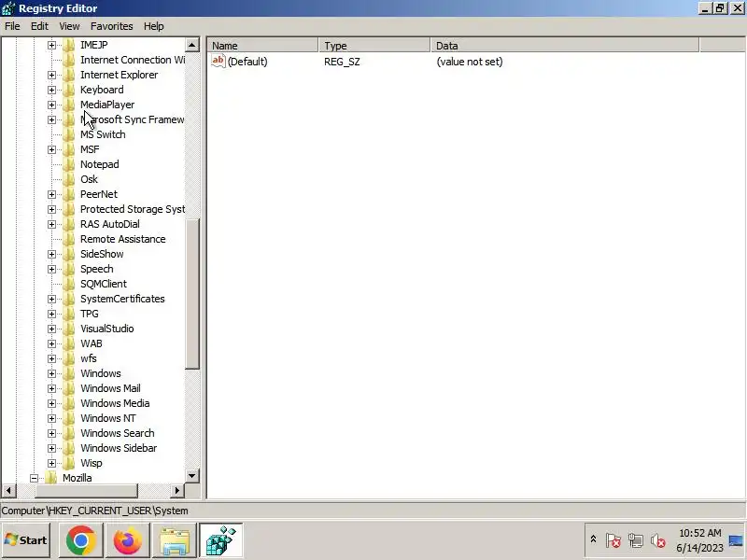This screenshot has width=747, height=560.
Task: Click the muted volume tray icon
Action: click(658, 540)
